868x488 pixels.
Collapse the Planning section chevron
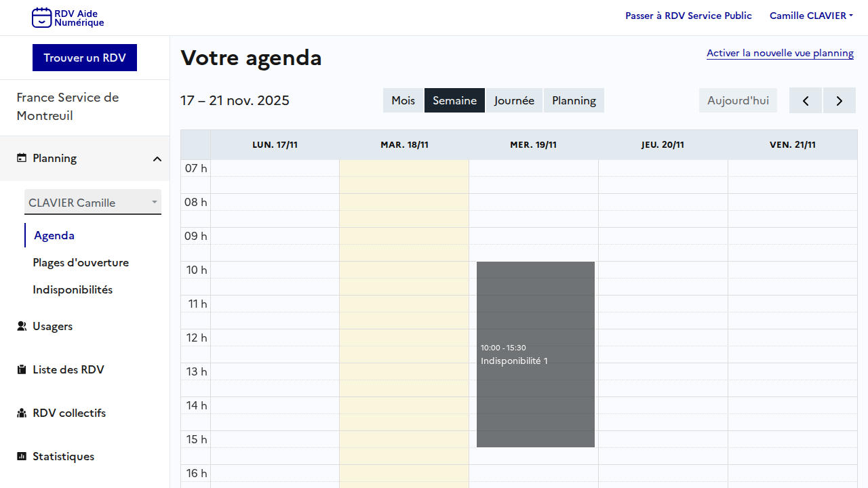(157, 159)
